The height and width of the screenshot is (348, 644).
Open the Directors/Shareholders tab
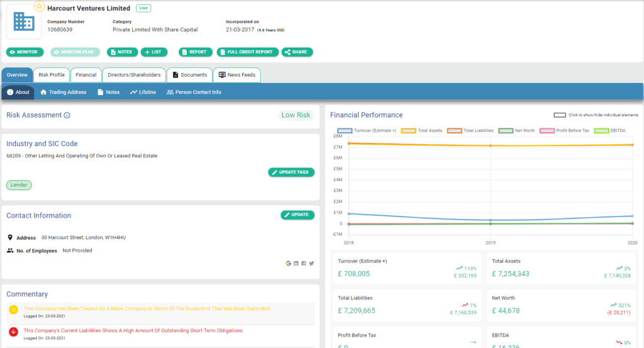click(135, 75)
